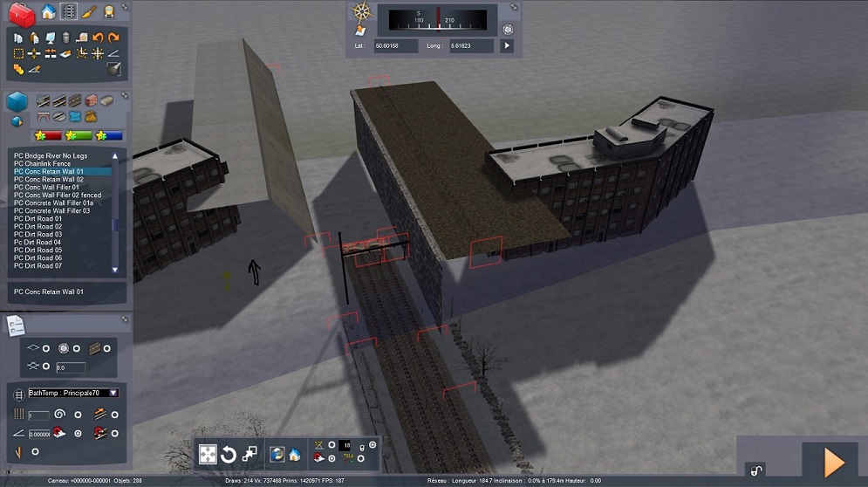868x487 pixels.
Task: Select PC Conc Retain Wall 02
Action: click(49, 180)
